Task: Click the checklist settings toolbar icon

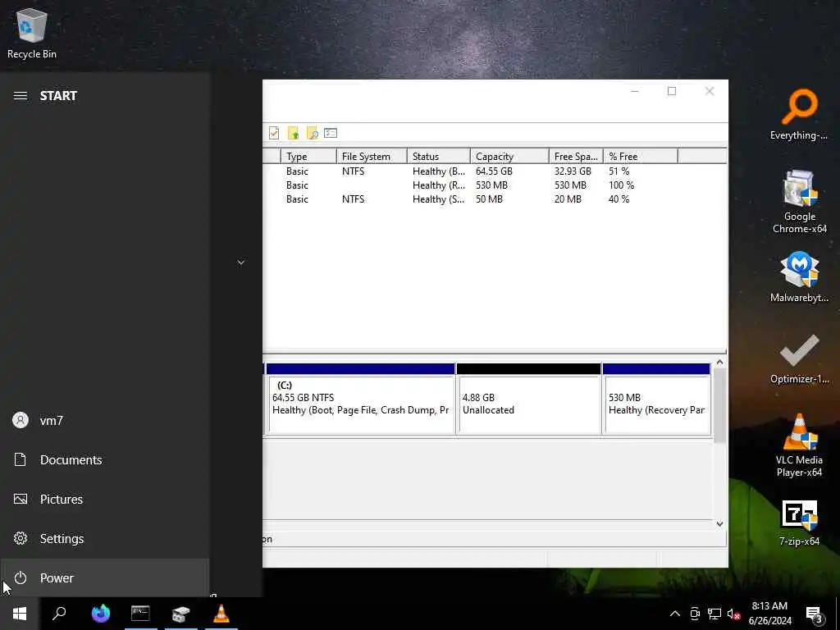Action: pos(331,133)
